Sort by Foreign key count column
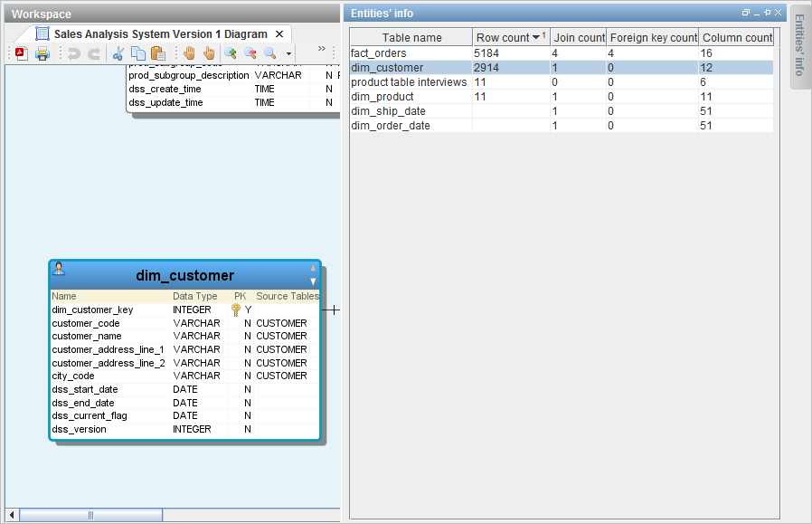This screenshot has width=812, height=524. click(x=653, y=37)
